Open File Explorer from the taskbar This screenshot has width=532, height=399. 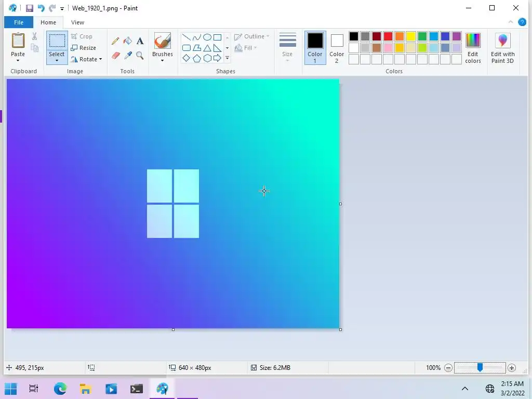tap(86, 389)
